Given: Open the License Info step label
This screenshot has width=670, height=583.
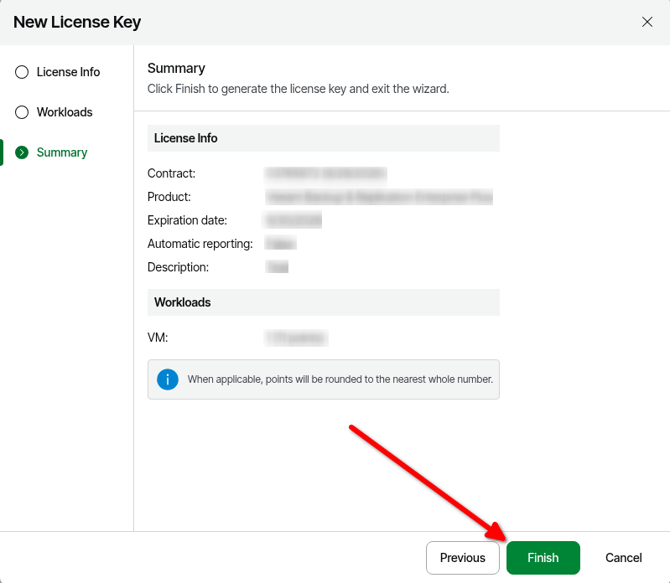Looking at the screenshot, I should [68, 72].
